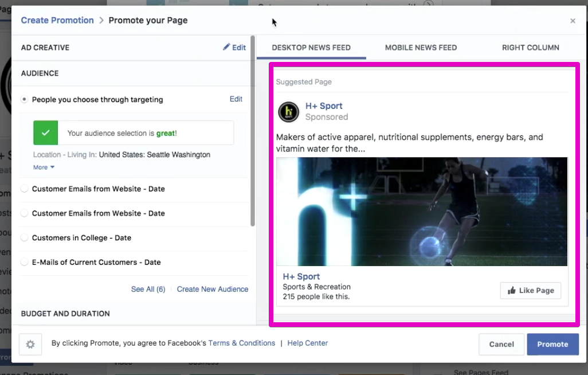Switch to Right Column tab

(530, 48)
